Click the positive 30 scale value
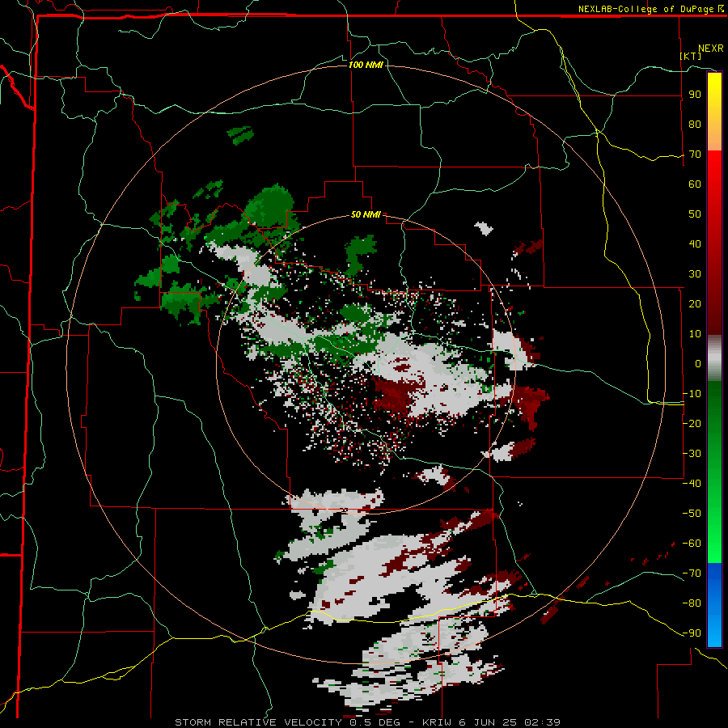 [x=695, y=274]
